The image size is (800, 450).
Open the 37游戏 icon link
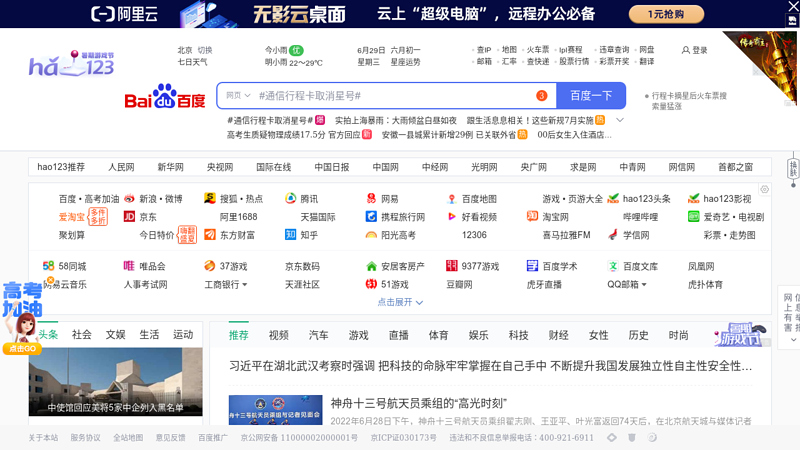coord(209,266)
